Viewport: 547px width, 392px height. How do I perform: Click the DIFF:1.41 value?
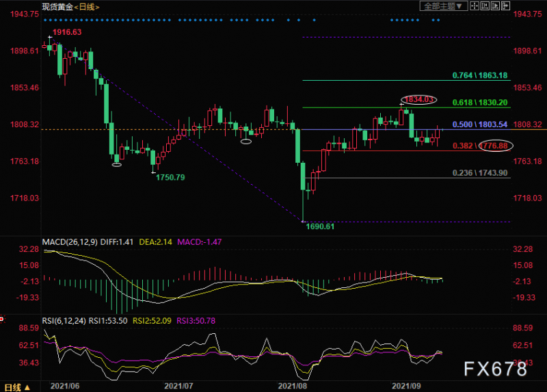tap(117, 242)
